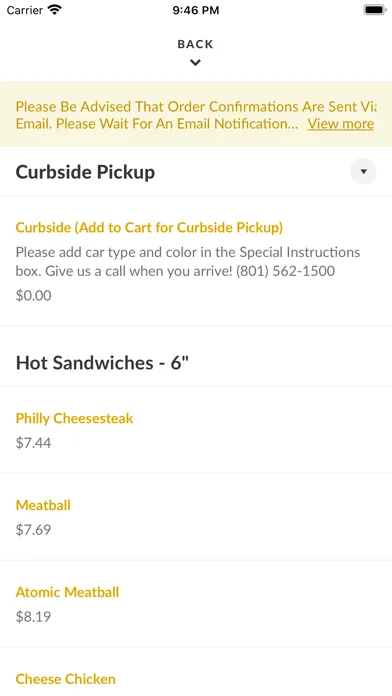Tap the yellow order confirmation notice banner
Viewport: 392px width, 696px height.
(196, 115)
